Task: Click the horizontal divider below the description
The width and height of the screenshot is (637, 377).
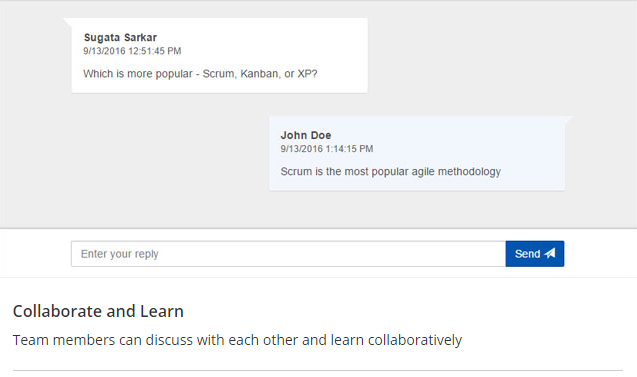Action: (318, 370)
